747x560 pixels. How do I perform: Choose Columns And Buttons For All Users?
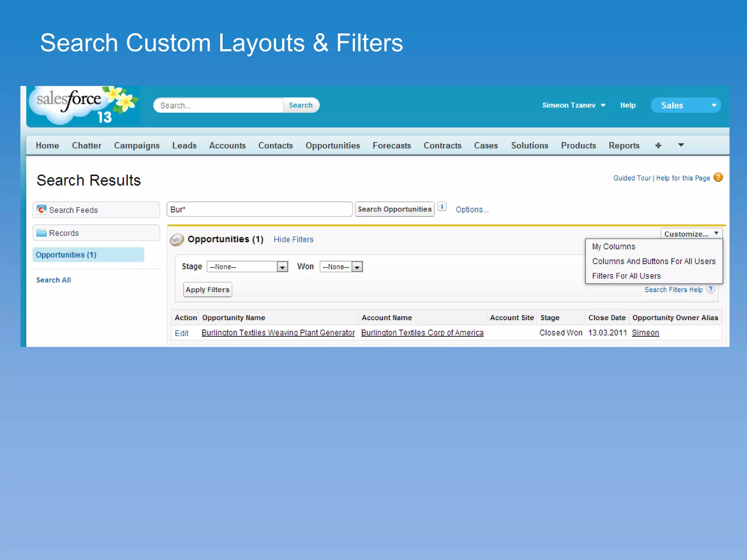tap(654, 261)
